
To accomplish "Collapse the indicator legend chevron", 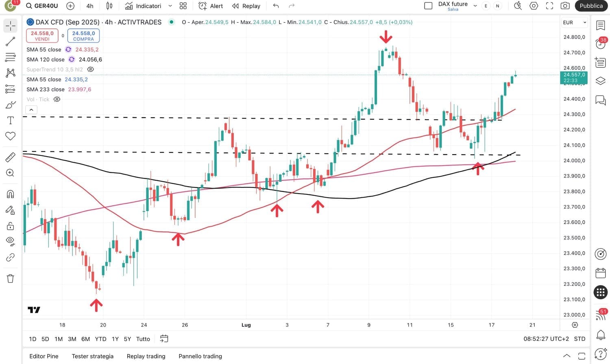I will 31,110.
